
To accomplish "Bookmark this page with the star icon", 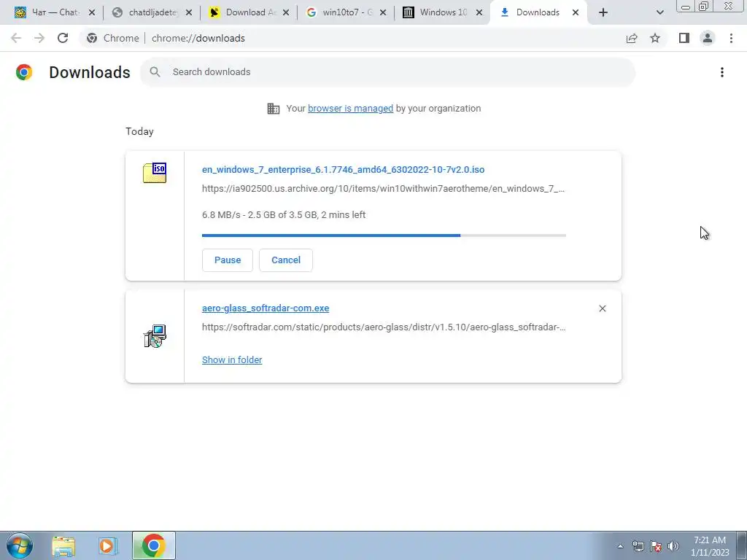I will (655, 38).
